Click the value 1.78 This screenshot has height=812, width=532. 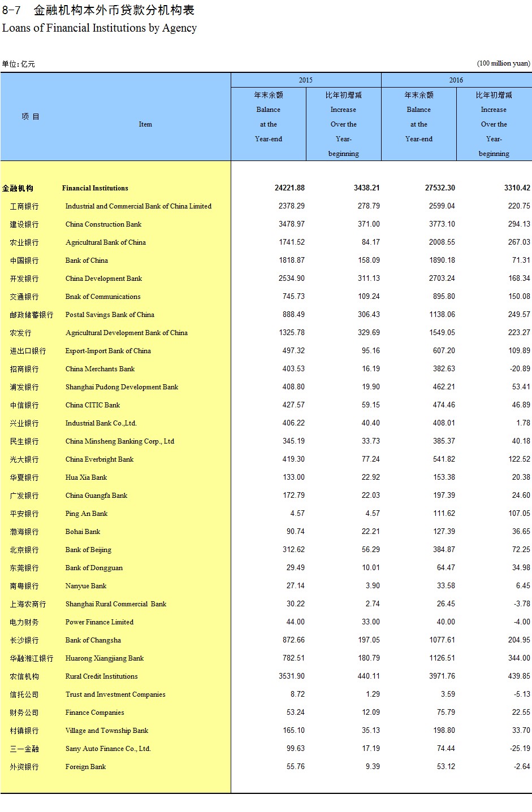tap(524, 423)
